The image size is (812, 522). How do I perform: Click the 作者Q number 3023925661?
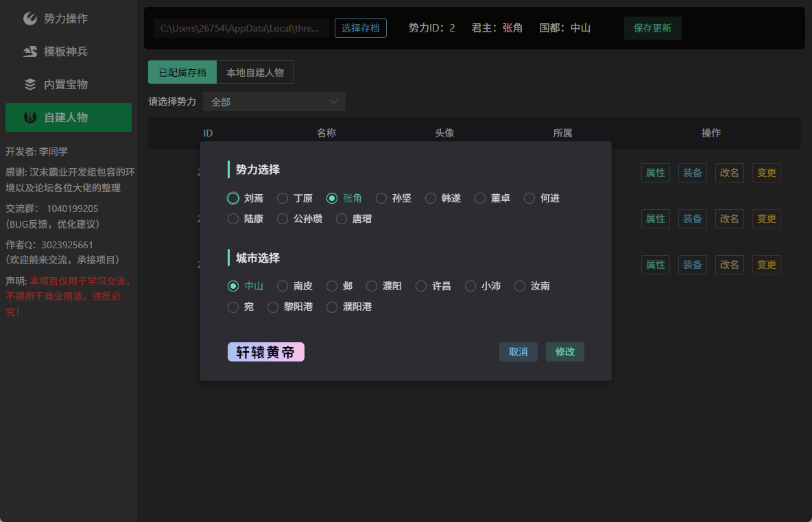[x=67, y=244]
